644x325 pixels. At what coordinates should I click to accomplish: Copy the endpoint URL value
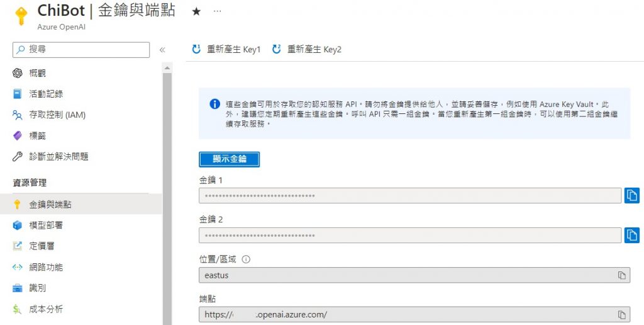pos(622,315)
